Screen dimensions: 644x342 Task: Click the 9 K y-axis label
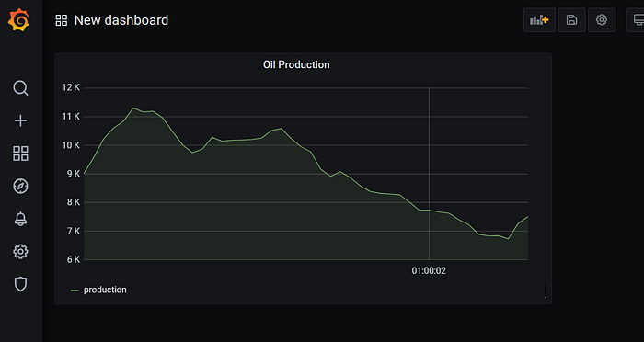(x=73, y=174)
